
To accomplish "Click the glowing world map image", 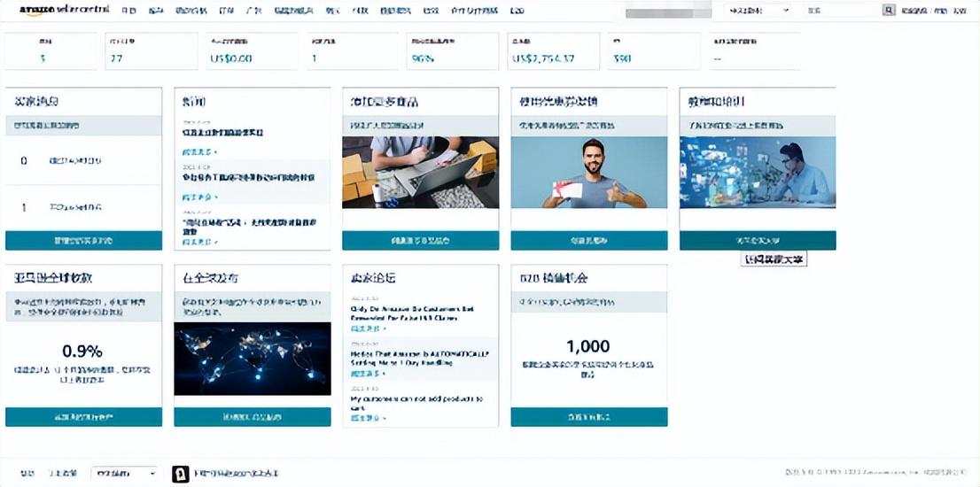I will [253, 359].
